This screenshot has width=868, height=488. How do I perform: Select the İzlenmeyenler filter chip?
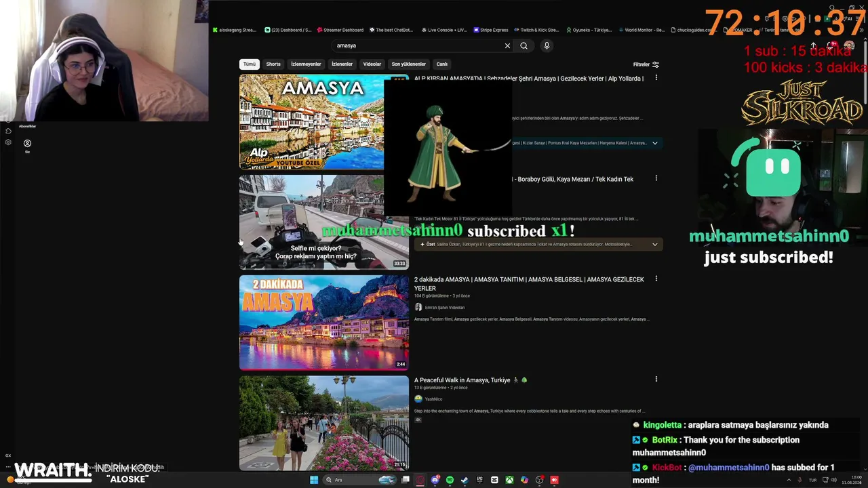pos(306,64)
